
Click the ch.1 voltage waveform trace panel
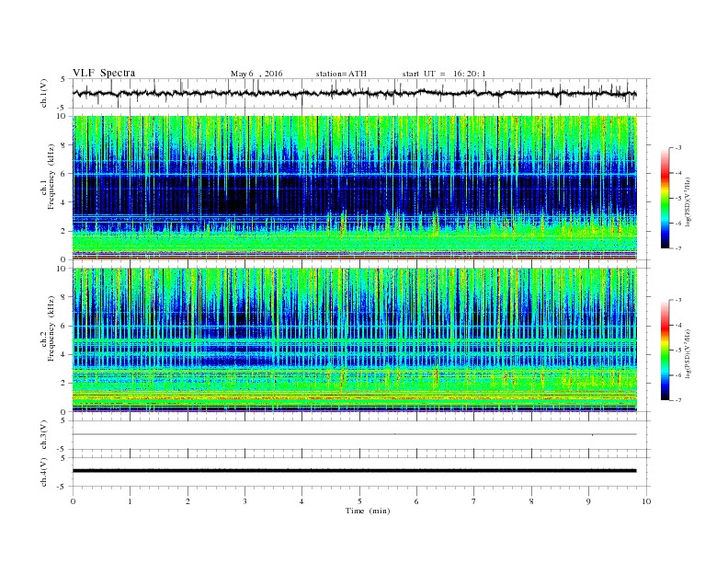coord(361,93)
